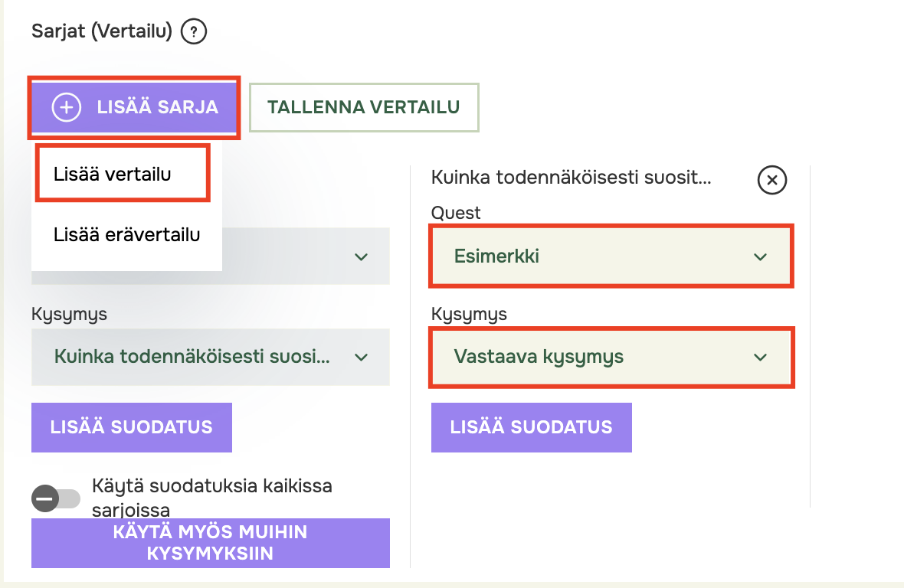The width and height of the screenshot is (904, 588).
Task: Toggle Käytä suodatuksia kaikissa sarjoissa switch
Action: (56, 498)
